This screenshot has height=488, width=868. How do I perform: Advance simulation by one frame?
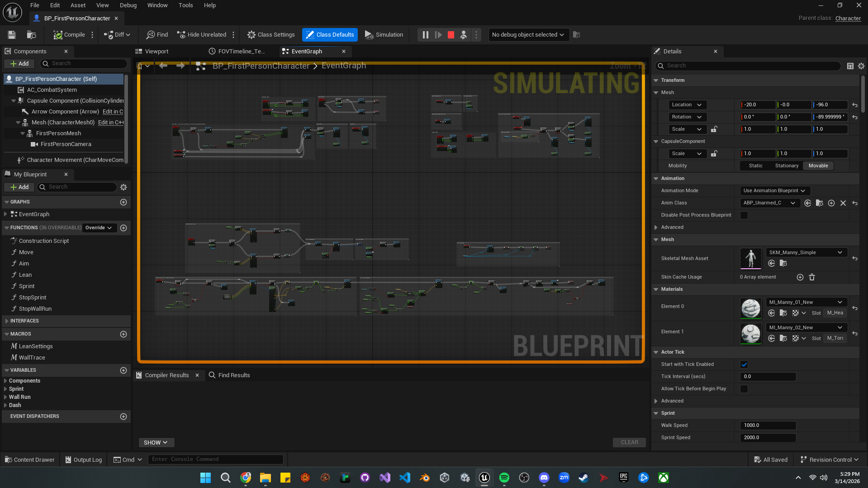(x=438, y=35)
